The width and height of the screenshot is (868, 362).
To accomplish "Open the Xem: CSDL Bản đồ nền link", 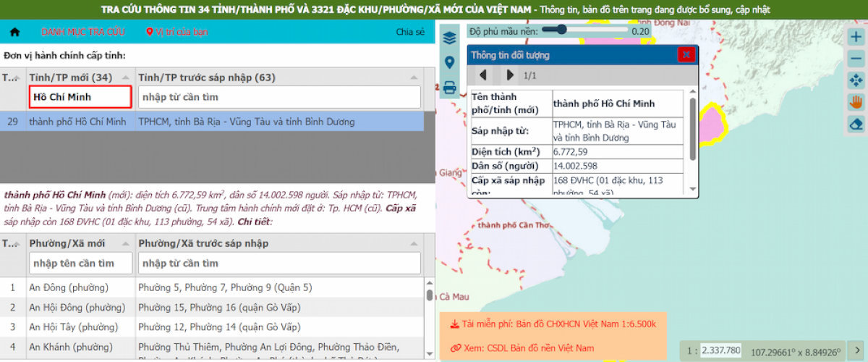I will point(522,348).
